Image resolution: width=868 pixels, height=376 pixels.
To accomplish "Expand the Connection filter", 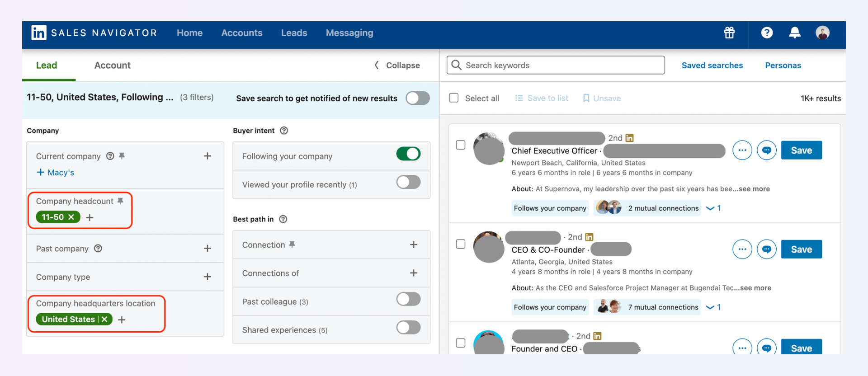I will (x=414, y=244).
